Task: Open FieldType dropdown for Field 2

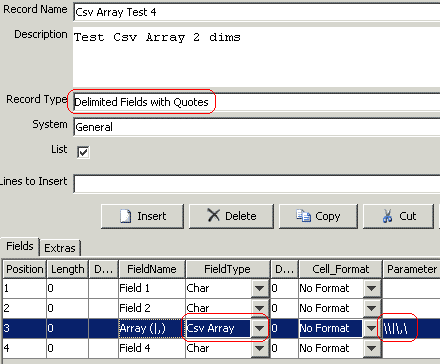Action: click(x=260, y=308)
